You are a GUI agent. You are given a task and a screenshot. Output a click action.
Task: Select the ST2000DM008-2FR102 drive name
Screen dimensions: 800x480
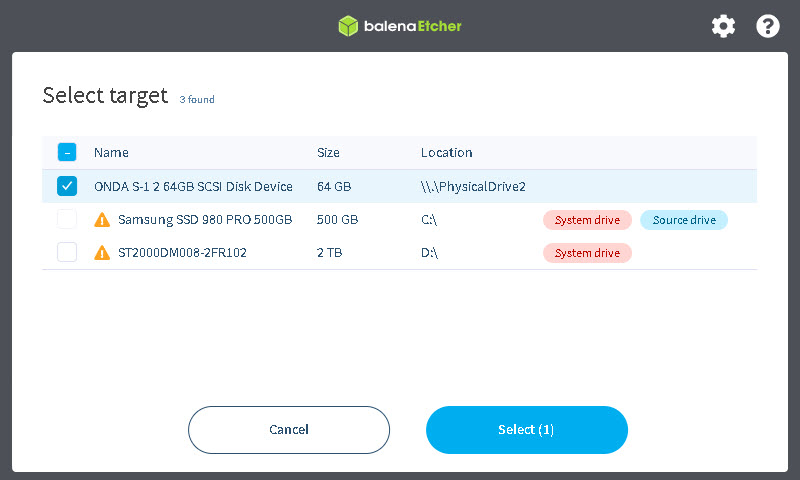click(182, 252)
